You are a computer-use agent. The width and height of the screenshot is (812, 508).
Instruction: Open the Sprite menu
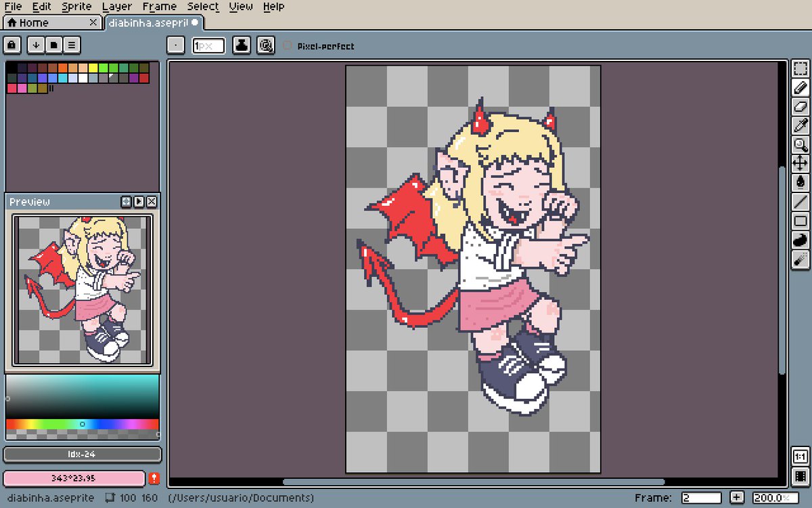click(x=76, y=7)
